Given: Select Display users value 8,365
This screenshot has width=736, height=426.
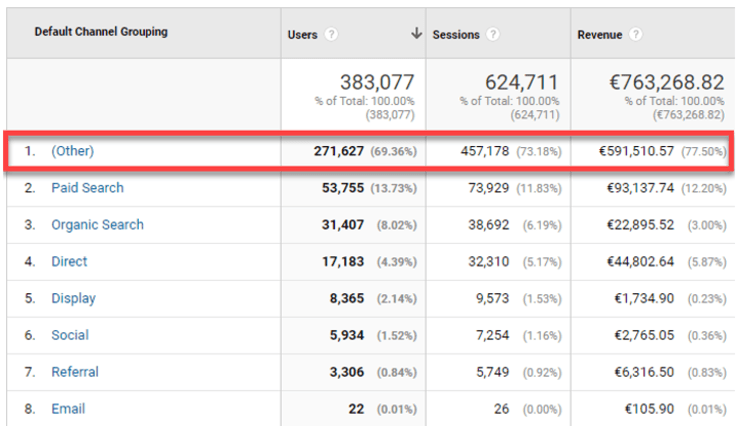Looking at the screenshot, I should tap(347, 298).
